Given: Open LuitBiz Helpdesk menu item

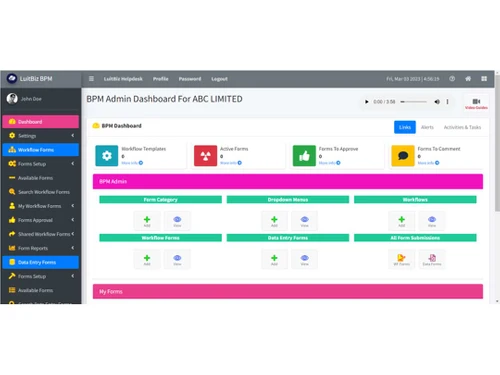Looking at the screenshot, I should click(123, 79).
